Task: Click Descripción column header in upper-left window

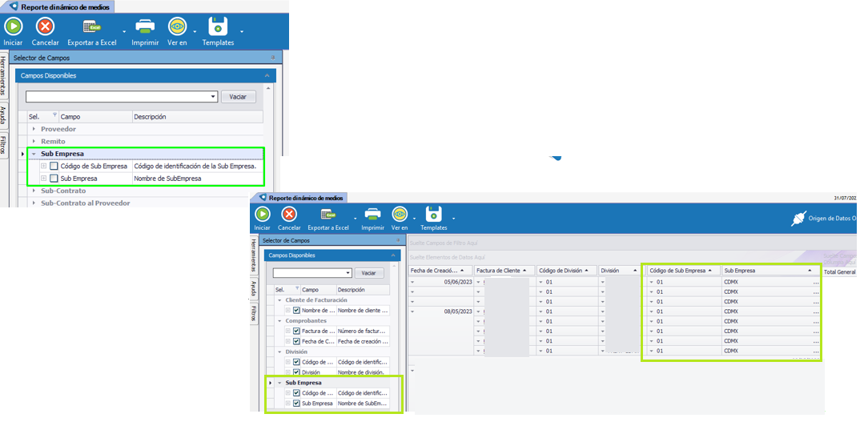Action: [x=197, y=117]
